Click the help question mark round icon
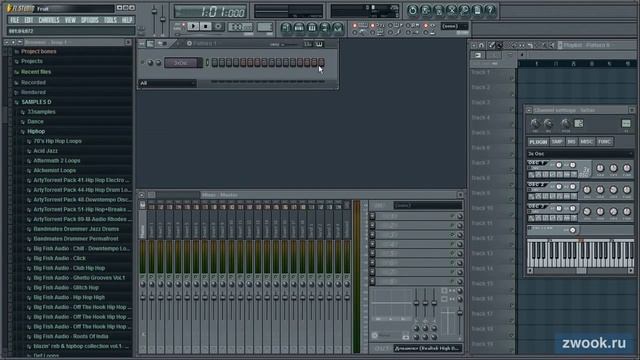Screen dimensions: 640x360 490,10
